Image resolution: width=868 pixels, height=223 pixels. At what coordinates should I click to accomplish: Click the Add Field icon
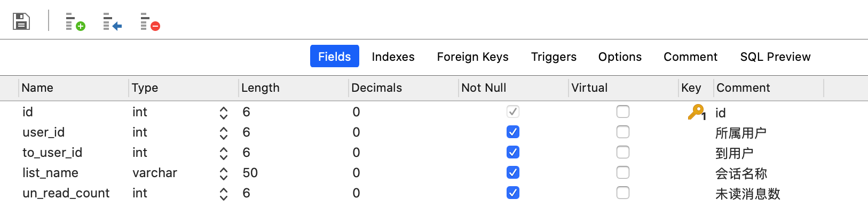75,22
